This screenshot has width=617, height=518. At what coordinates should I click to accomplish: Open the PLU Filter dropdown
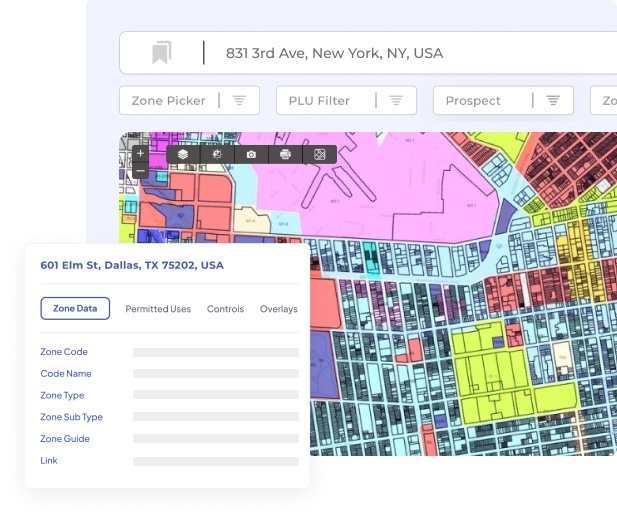tap(345, 101)
